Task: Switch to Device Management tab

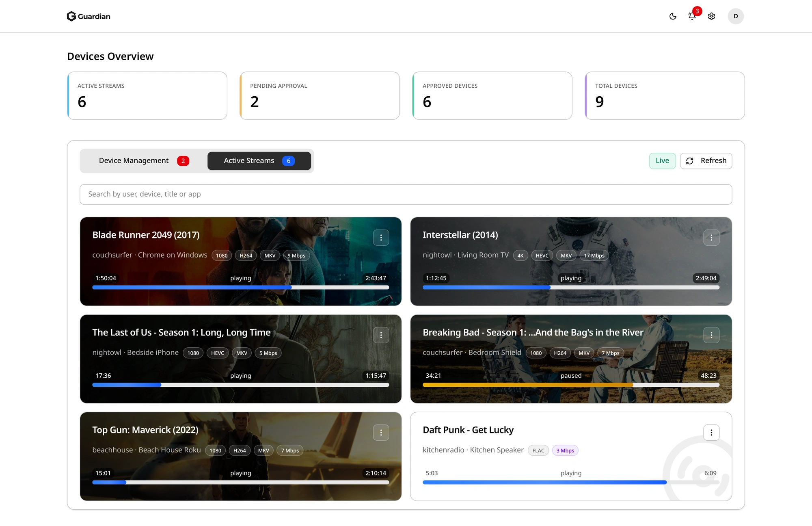Action: click(x=144, y=161)
